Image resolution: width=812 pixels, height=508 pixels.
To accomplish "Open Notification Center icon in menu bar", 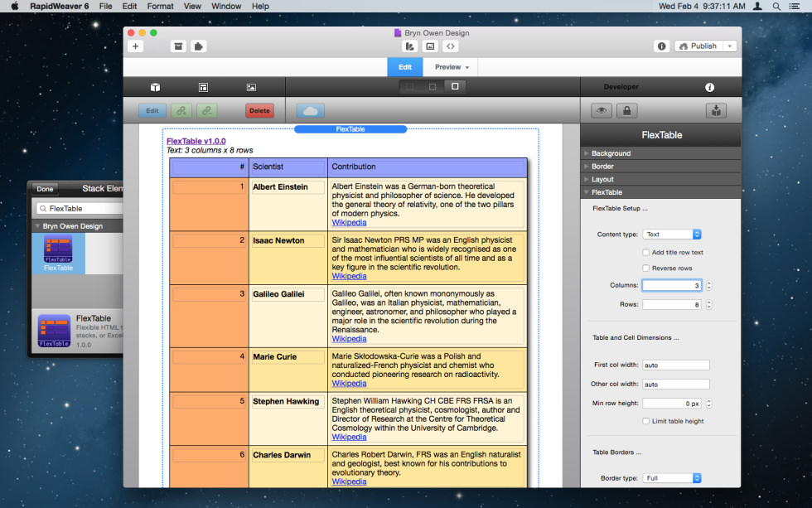I will [x=795, y=6].
